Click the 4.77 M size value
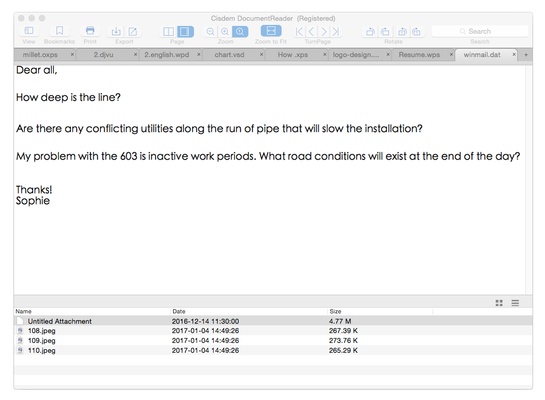The image size is (545, 400). pyautogui.click(x=340, y=321)
